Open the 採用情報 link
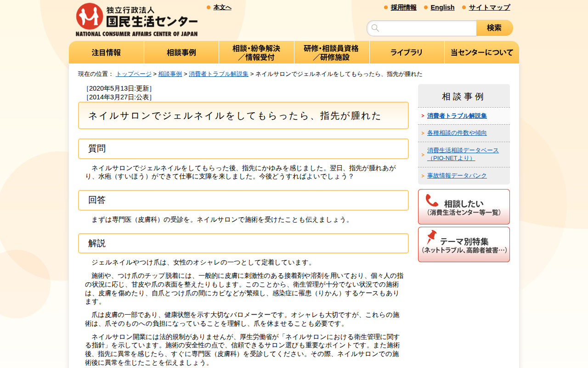 point(404,7)
